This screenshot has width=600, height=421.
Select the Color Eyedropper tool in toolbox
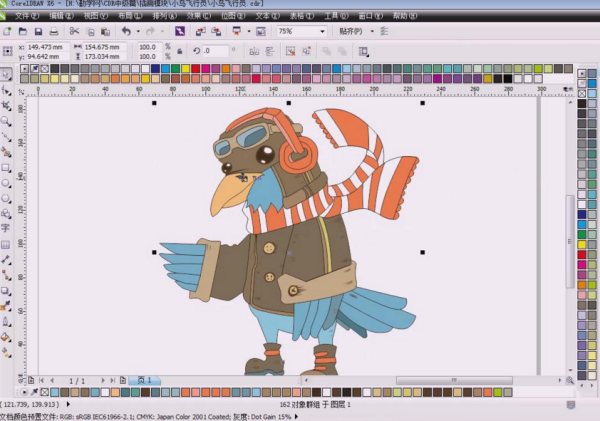[6, 306]
